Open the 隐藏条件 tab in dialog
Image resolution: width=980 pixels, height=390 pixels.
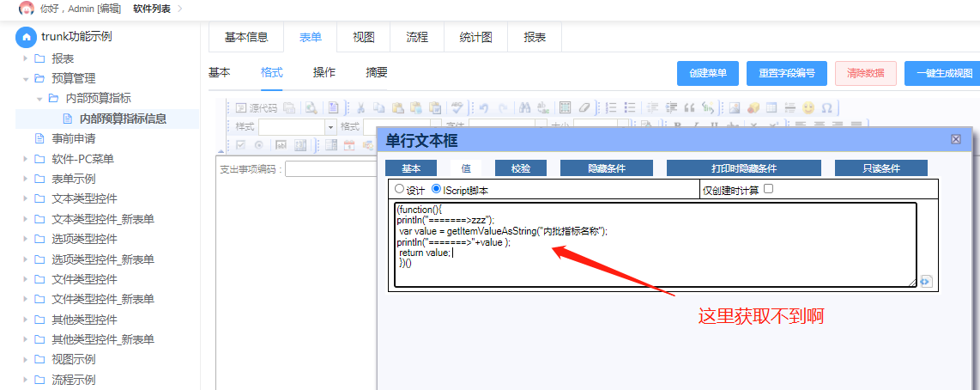point(607,168)
